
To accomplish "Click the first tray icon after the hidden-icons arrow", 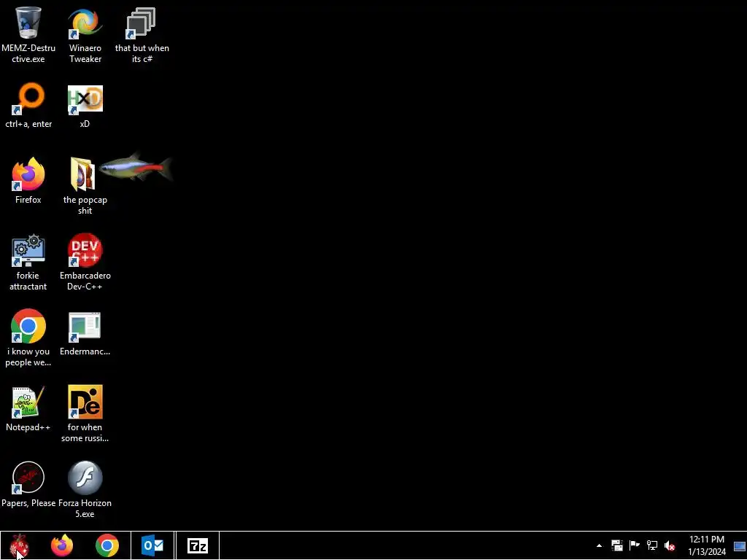I will (617, 545).
